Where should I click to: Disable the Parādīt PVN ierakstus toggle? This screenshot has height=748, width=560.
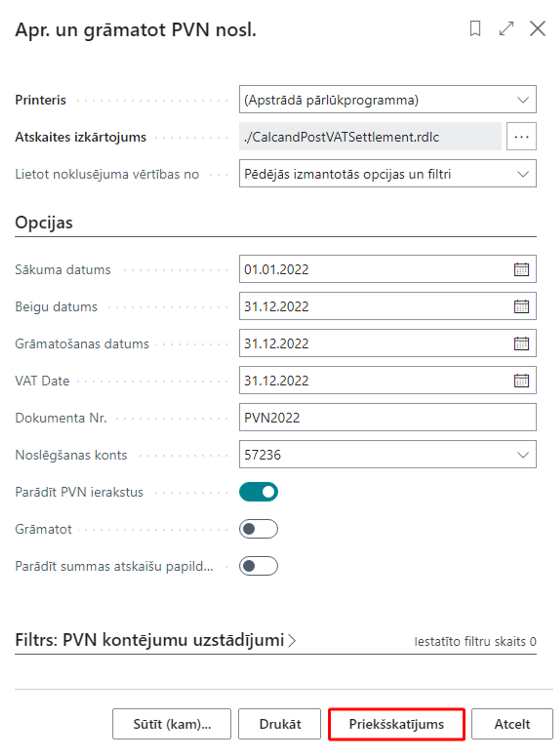coord(259,492)
